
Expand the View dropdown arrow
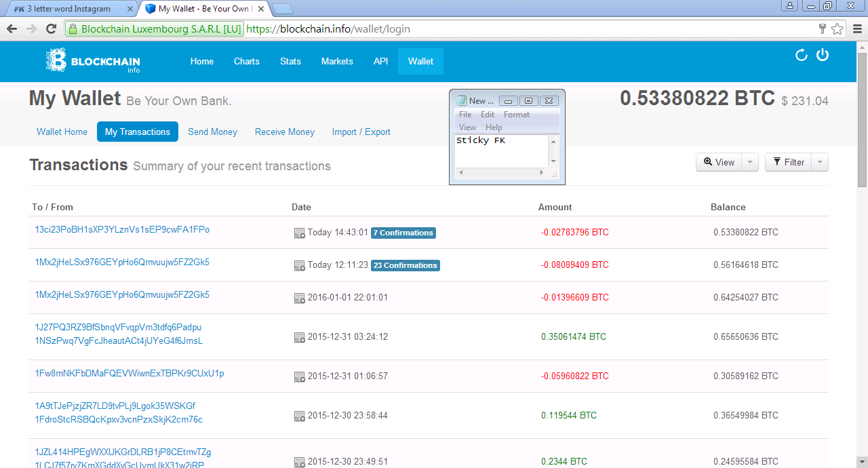750,162
